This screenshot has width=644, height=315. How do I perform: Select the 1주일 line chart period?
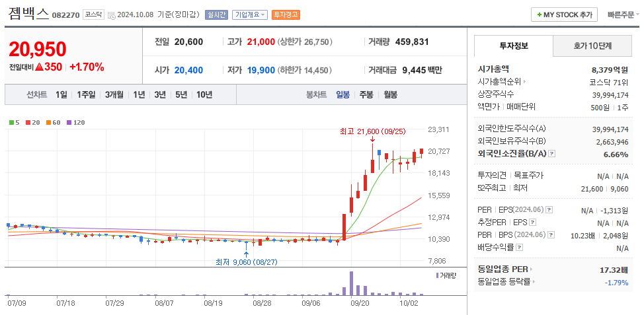(86, 94)
